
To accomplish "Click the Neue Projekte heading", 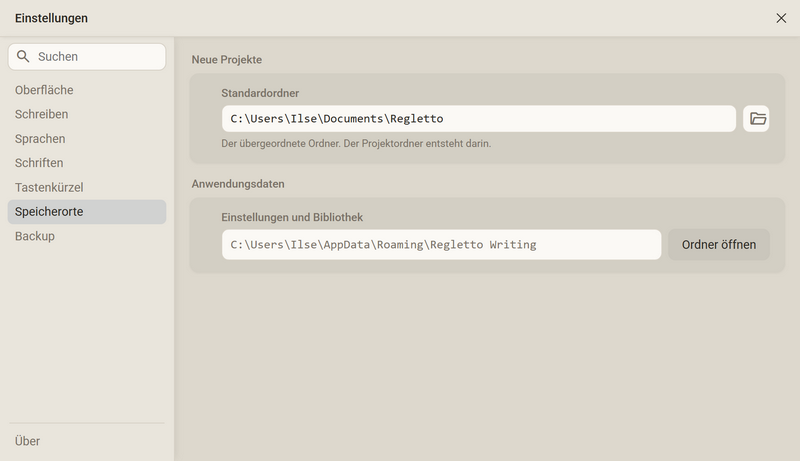I will tap(227, 60).
